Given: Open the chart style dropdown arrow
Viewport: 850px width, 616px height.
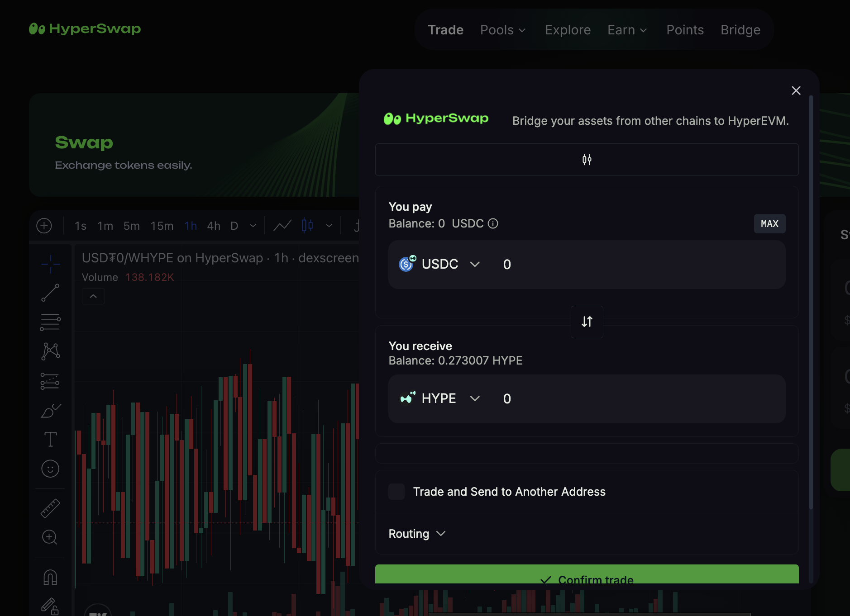Looking at the screenshot, I should pyautogui.click(x=329, y=226).
